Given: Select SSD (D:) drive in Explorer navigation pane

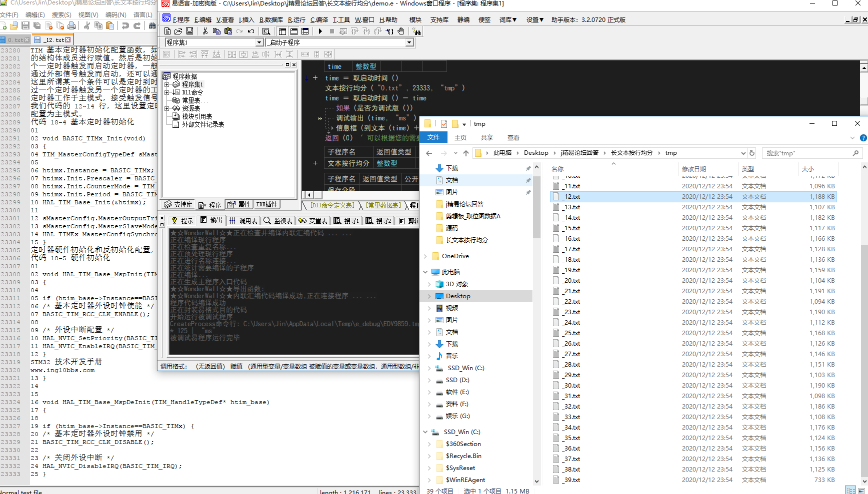Looking at the screenshot, I should [457, 380].
